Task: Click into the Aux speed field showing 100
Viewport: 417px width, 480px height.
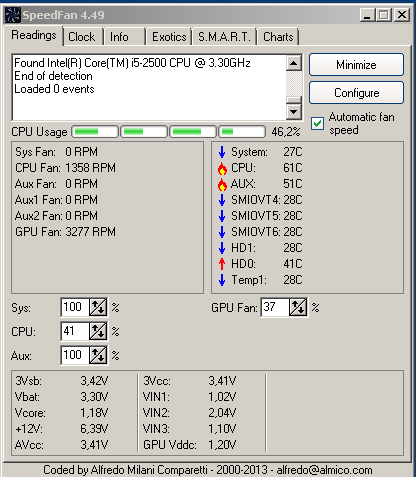Action: coord(75,355)
